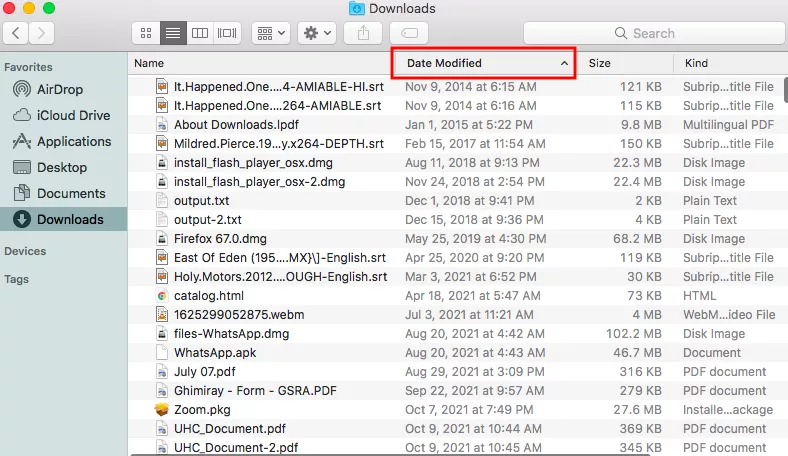Open the gear action menu
The image size is (788, 456).
click(x=317, y=33)
